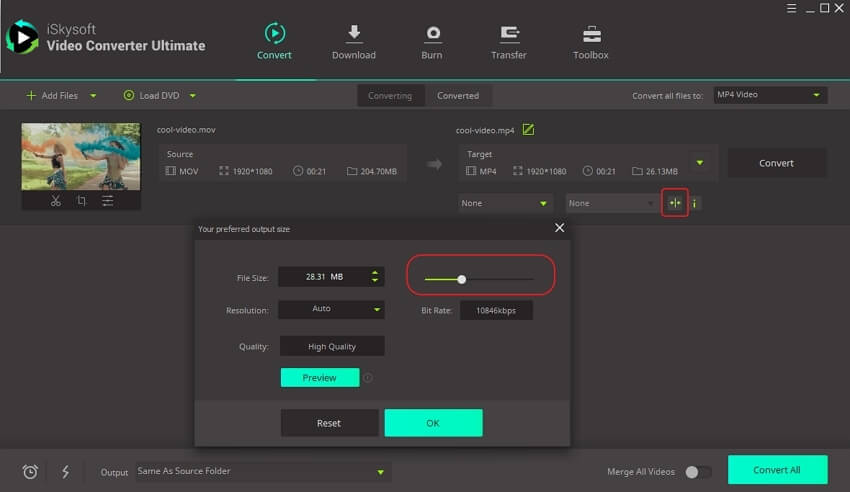Click the compress video icon

(674, 203)
